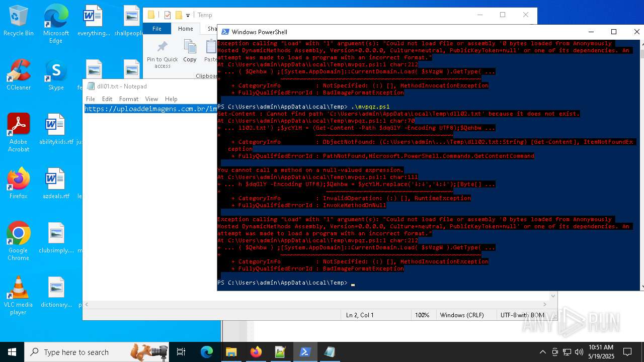Click the PowerShell command prompt line
The width and height of the screenshot is (644, 362).
[x=286, y=283]
